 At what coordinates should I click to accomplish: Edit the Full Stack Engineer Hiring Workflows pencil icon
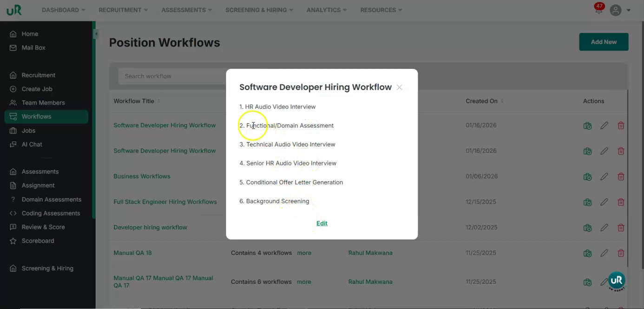tap(604, 202)
